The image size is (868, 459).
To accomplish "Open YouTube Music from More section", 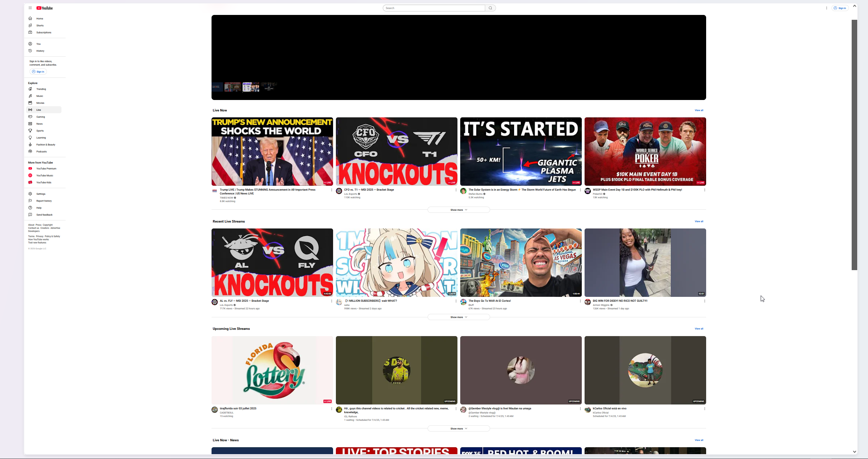I will 44,176.
